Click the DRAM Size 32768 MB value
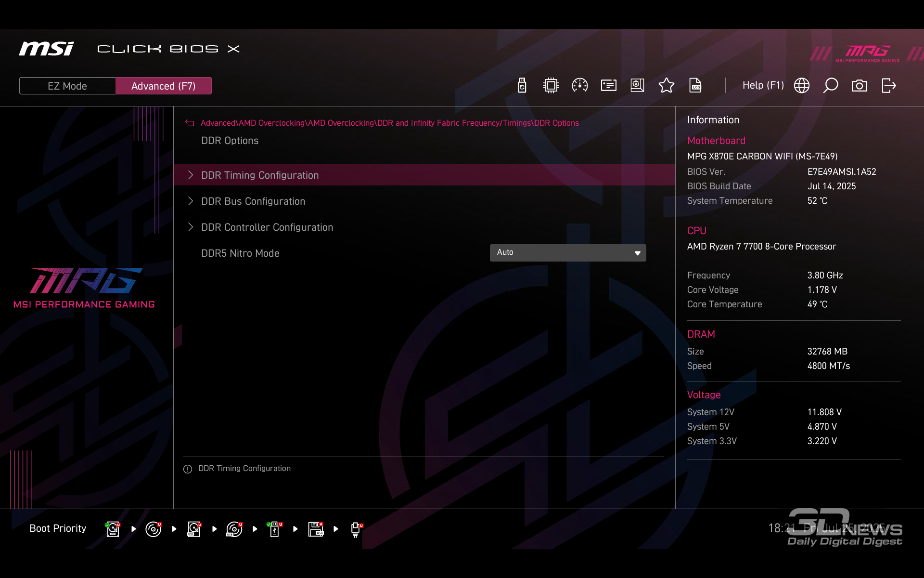This screenshot has width=924, height=578. coord(827,351)
